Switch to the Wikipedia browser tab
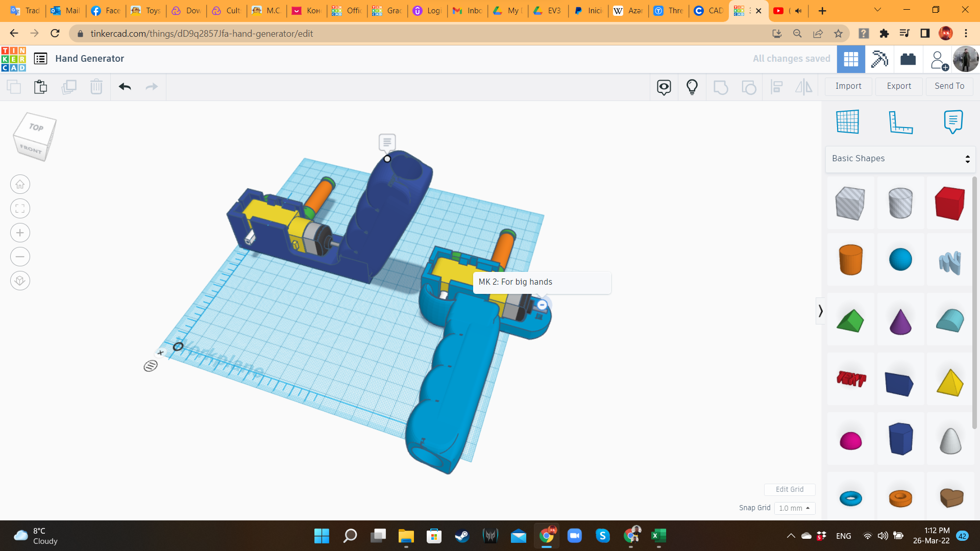Screen dimensions: 980x551 coord(628,11)
